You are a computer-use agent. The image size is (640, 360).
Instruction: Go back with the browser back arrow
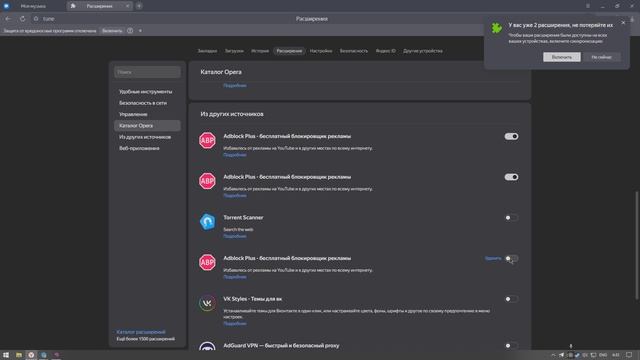pos(8,19)
